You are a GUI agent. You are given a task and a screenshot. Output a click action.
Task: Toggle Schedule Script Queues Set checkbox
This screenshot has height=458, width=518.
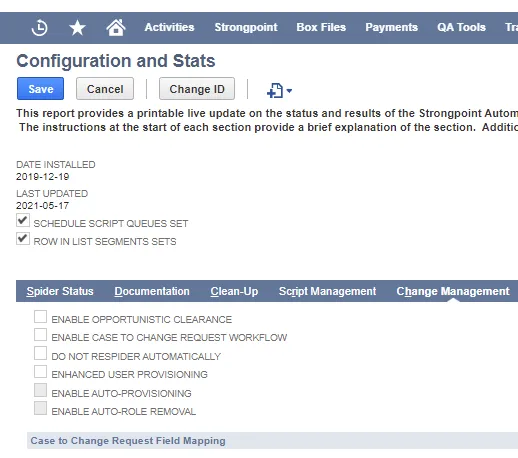tap(23, 220)
